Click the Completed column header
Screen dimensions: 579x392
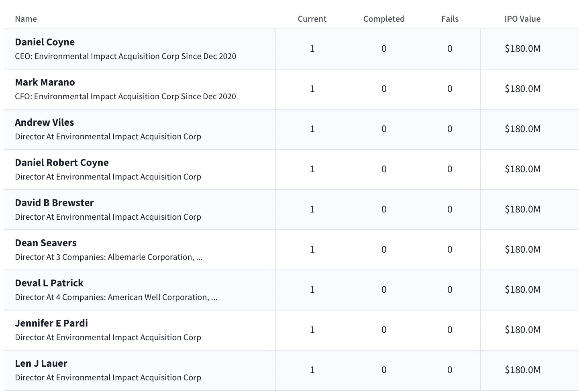pyautogui.click(x=384, y=19)
